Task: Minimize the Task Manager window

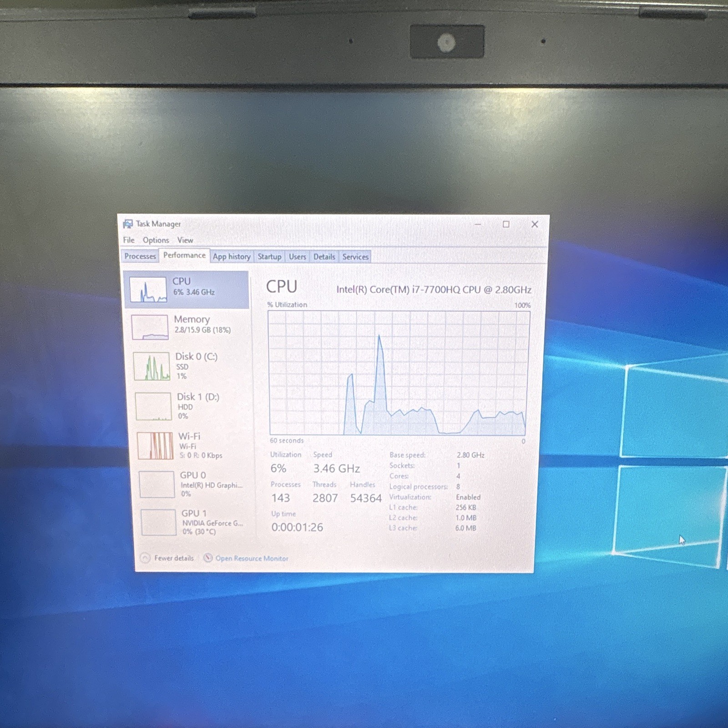Action: pos(478,224)
